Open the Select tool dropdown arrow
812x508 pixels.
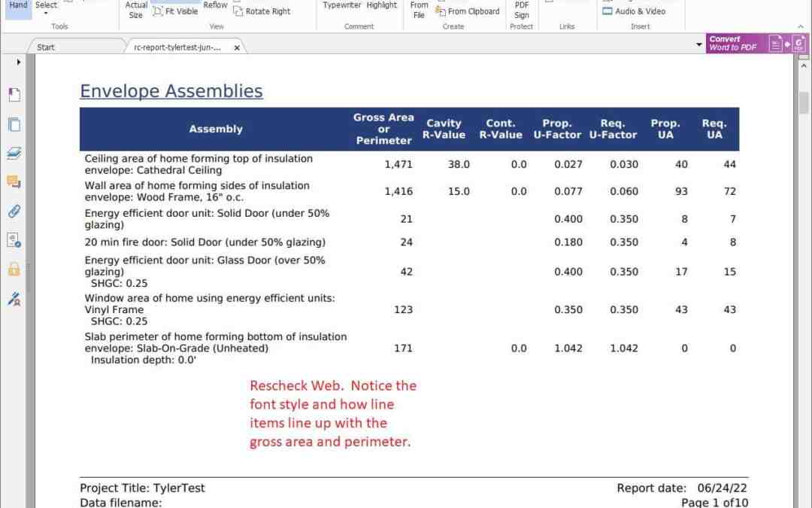46,14
